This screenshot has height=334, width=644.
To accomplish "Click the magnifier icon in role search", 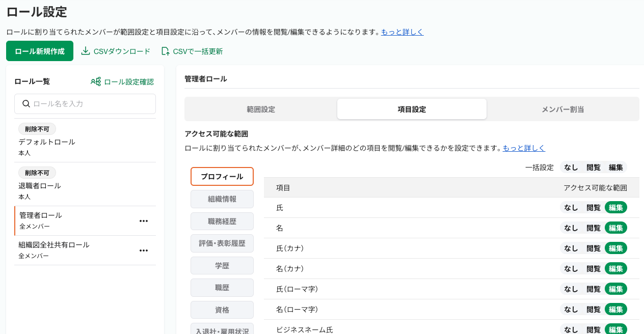I will pos(26,104).
